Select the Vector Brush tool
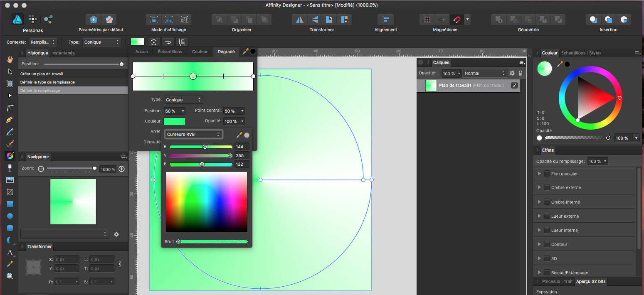Screen dimensions: 644x295 click(x=10, y=144)
